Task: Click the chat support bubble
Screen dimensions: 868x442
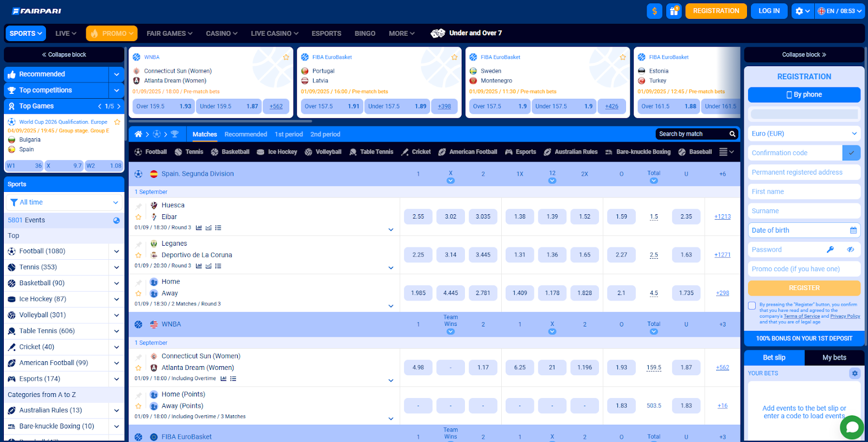Action: pos(852,427)
